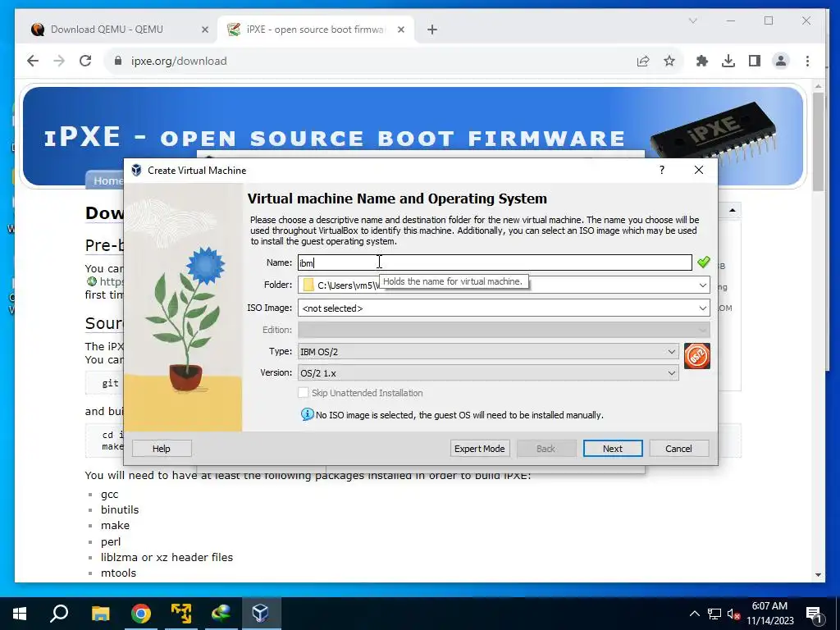Click the 'mtools' list item
This screenshot has width=840, height=630.
(x=118, y=573)
